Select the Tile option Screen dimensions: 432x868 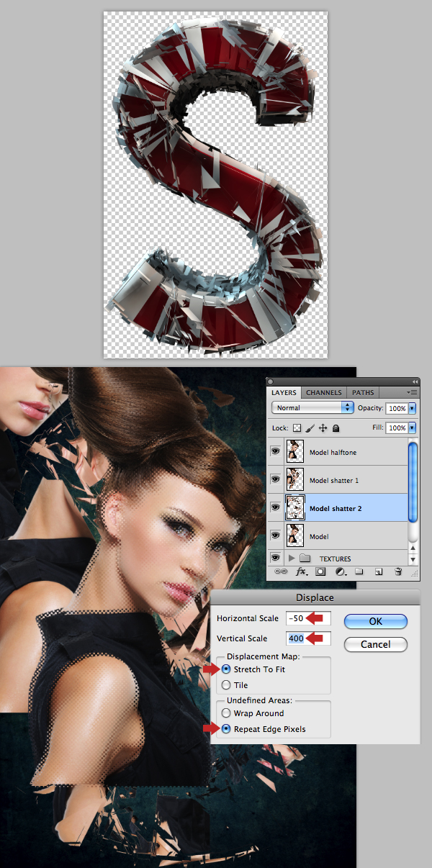tap(226, 685)
